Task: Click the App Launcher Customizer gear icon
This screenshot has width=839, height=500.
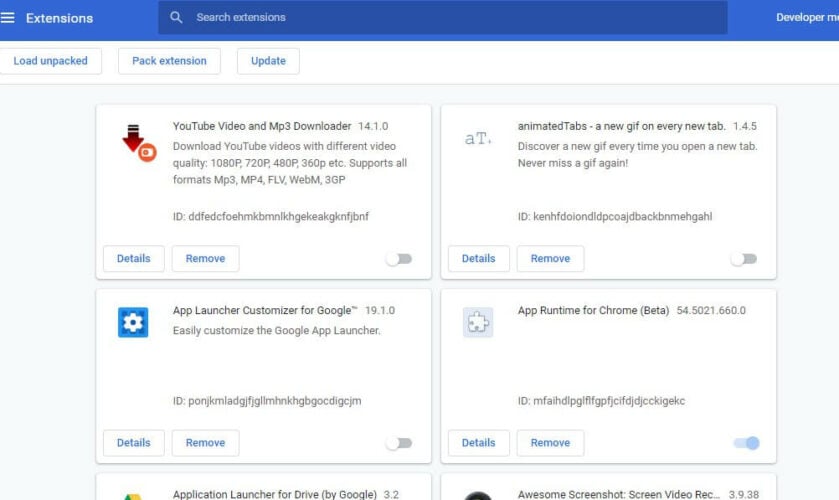Action: click(133, 322)
